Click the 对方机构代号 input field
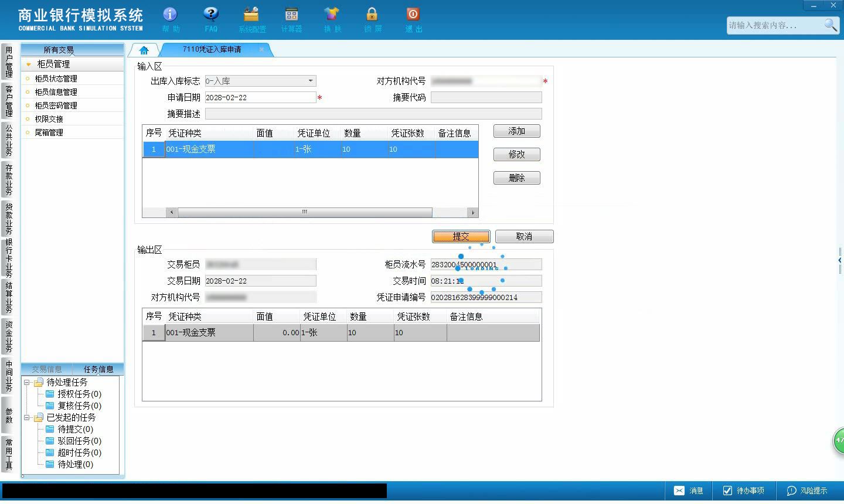 coord(486,81)
